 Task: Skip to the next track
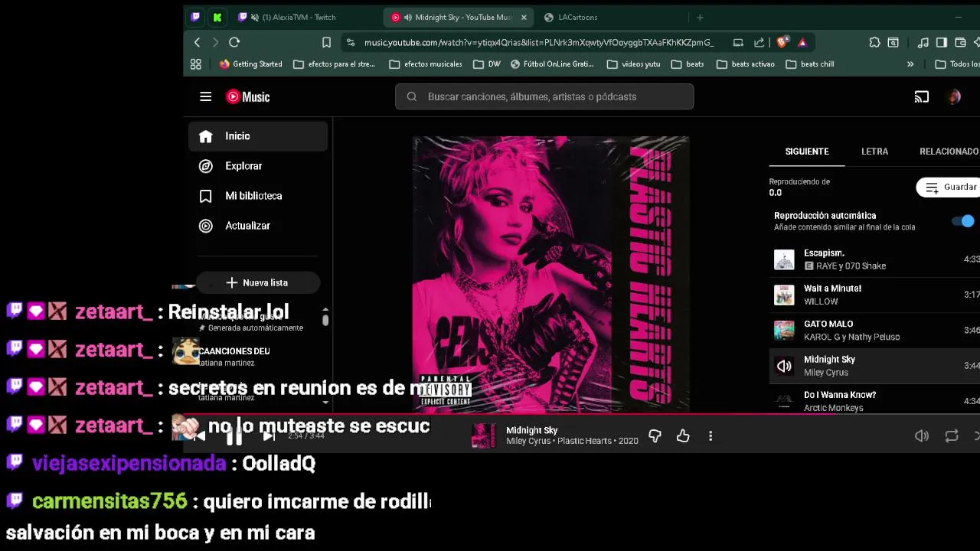coord(269,436)
